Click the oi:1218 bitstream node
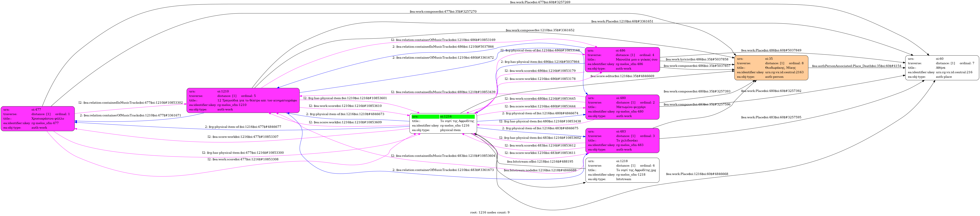 coord(622,170)
